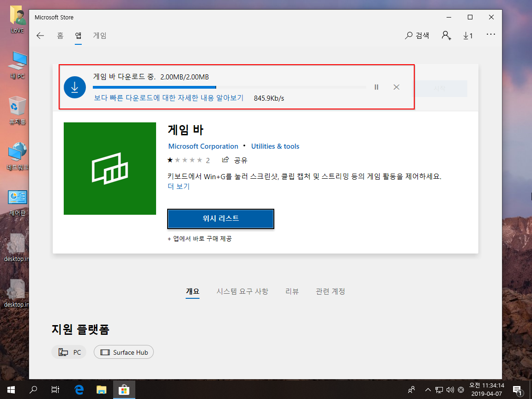Image resolution: width=532 pixels, height=399 pixels.
Task: Click the PC platform chip
Action: click(69, 352)
